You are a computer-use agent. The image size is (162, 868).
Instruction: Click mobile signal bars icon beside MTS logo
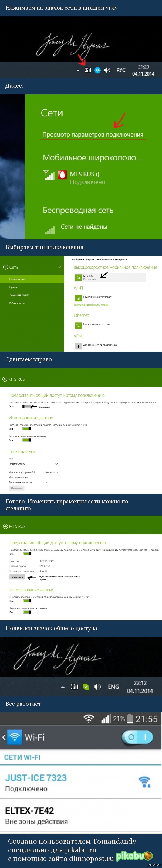pyautogui.click(x=49, y=175)
